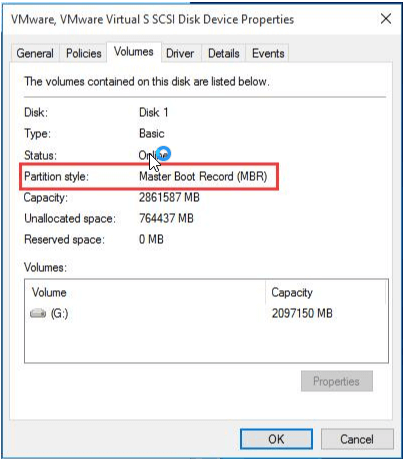Click the 764437 MB unallocated space value
Screen dimensions: 407x461
pos(166,218)
